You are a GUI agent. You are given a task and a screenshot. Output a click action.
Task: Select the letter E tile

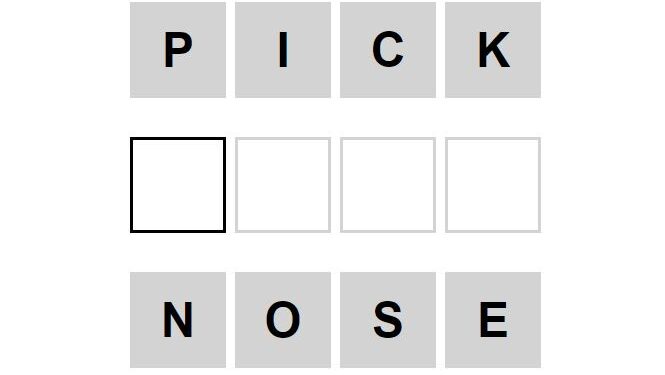[x=493, y=320]
